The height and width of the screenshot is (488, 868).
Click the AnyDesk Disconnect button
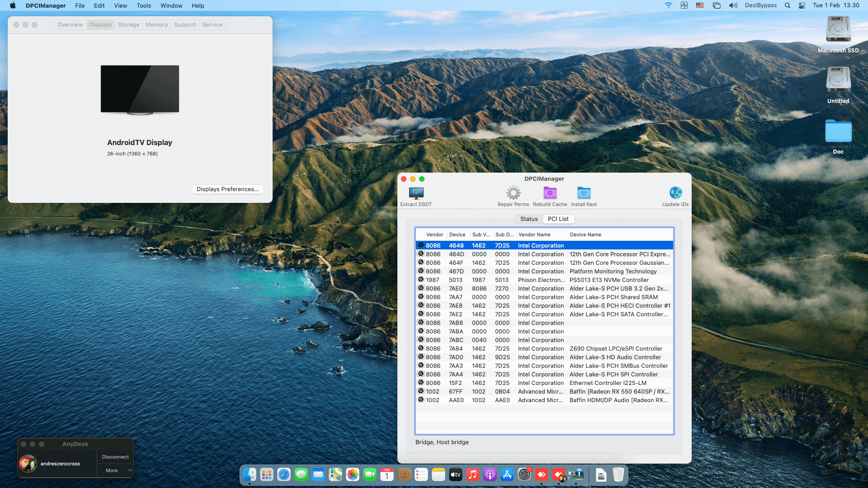pos(115,457)
